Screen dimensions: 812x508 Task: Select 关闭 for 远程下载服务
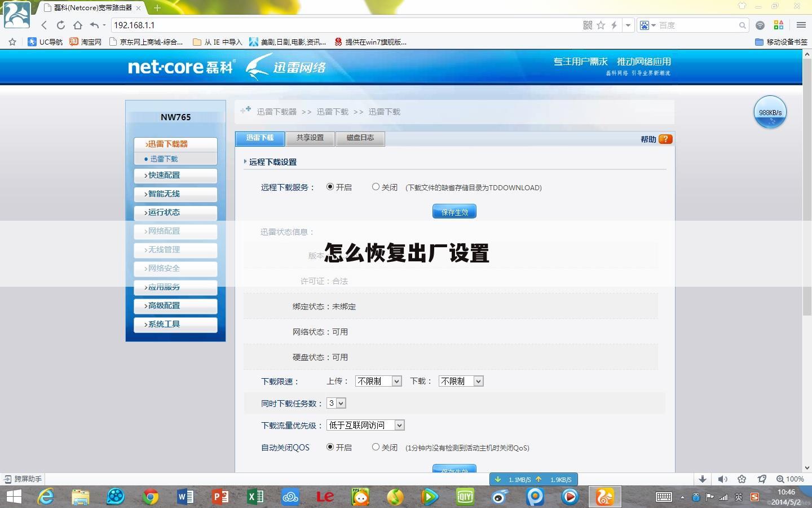(x=376, y=187)
